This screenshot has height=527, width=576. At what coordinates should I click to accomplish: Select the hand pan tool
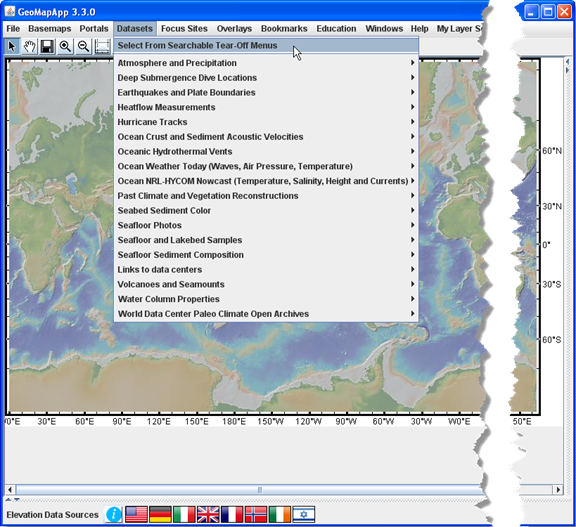coord(30,47)
